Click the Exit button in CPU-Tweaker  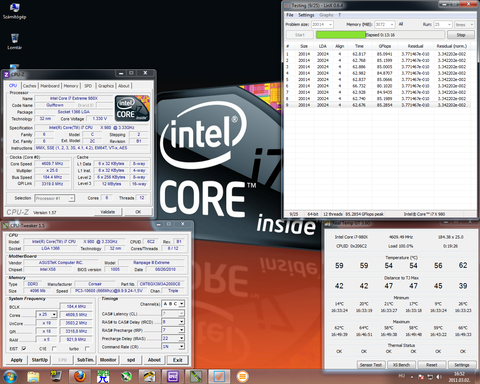[177, 360]
